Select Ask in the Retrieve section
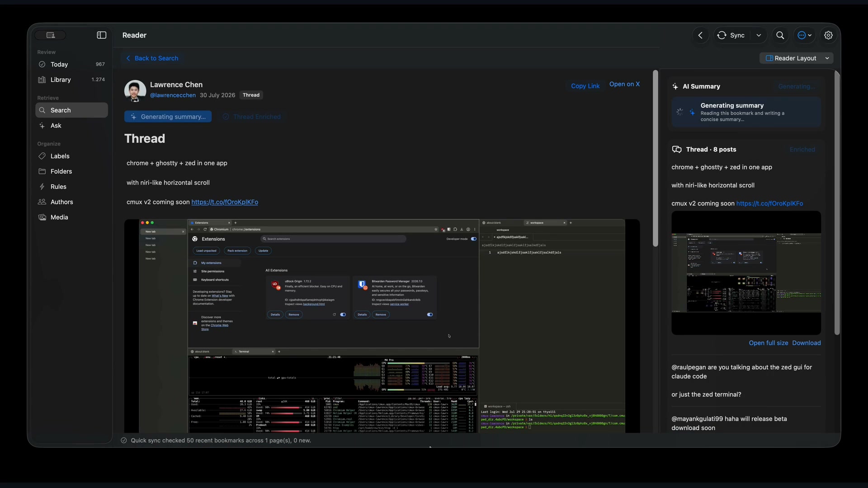This screenshot has height=488, width=868. [x=72, y=126]
